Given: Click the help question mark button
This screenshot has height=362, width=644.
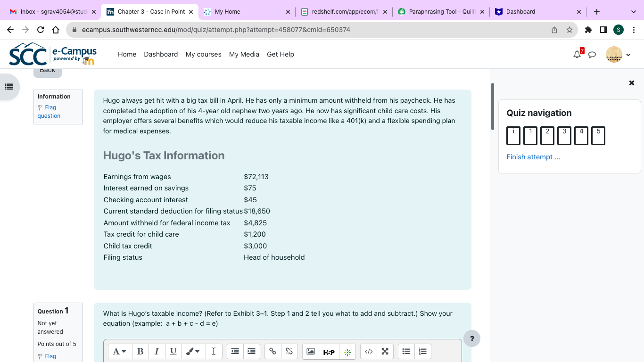Looking at the screenshot, I should (472, 338).
